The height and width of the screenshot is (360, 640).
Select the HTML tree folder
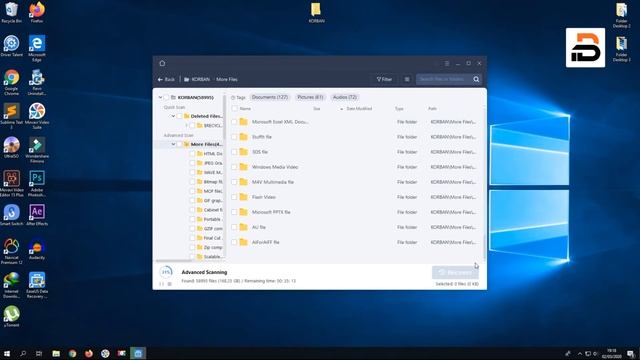point(209,154)
